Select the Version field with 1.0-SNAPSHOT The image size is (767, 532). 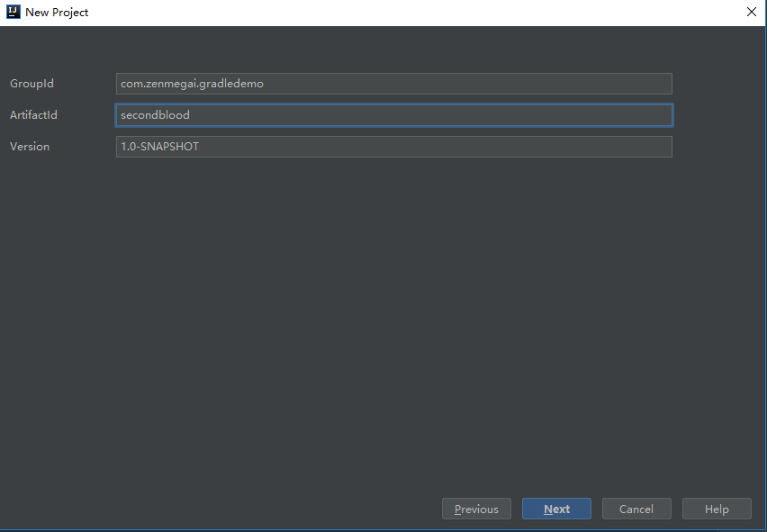pos(393,147)
